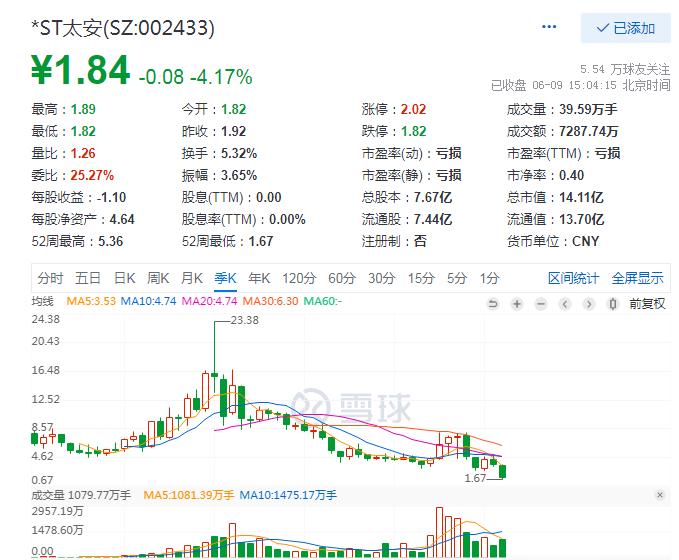Click the 换手 value 5.32%

(239, 153)
